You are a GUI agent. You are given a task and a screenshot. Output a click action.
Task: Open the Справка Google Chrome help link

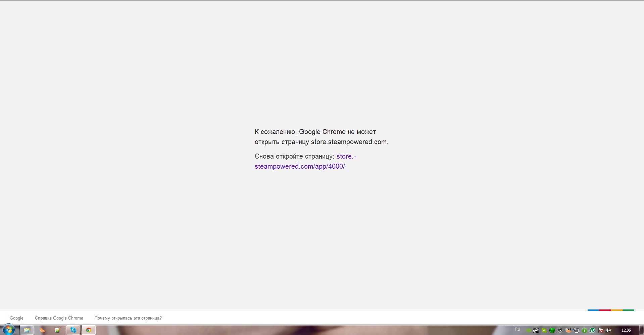(x=59, y=318)
